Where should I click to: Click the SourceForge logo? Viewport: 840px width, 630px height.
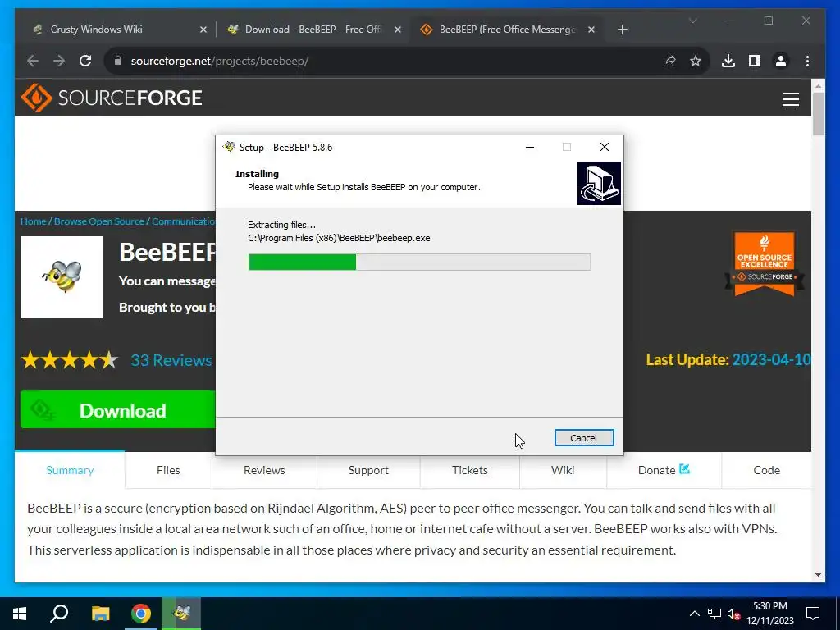112,98
